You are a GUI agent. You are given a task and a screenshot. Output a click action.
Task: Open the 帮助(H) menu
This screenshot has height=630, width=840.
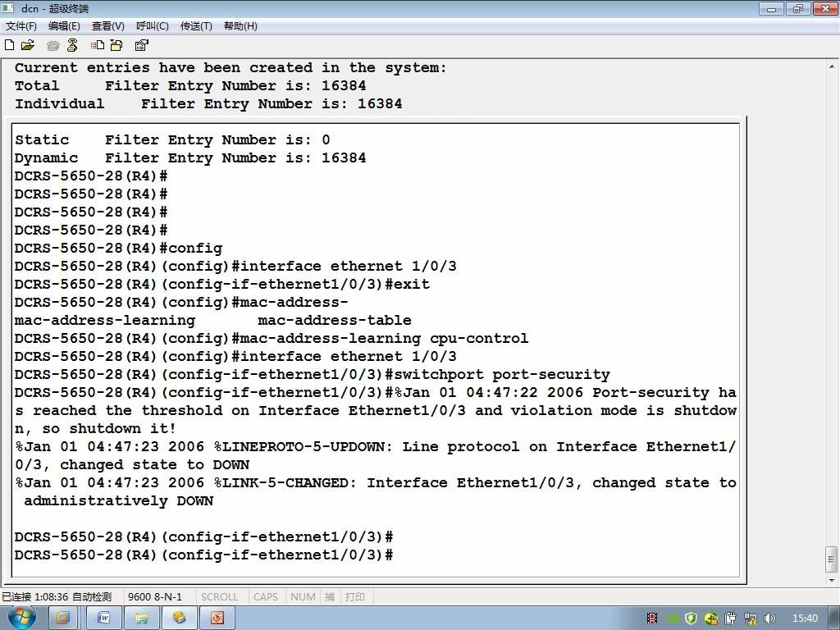(x=240, y=26)
